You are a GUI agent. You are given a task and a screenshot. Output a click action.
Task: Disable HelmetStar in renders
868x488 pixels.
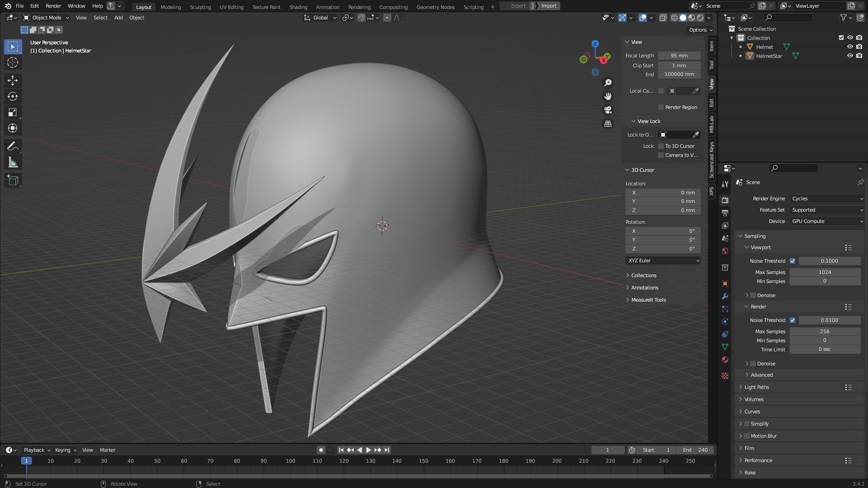tap(859, 56)
